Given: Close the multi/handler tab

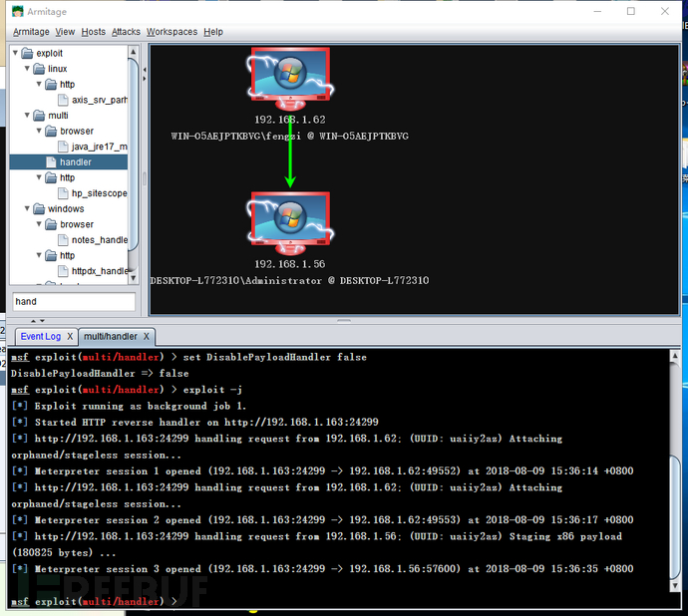Looking at the screenshot, I should (147, 337).
